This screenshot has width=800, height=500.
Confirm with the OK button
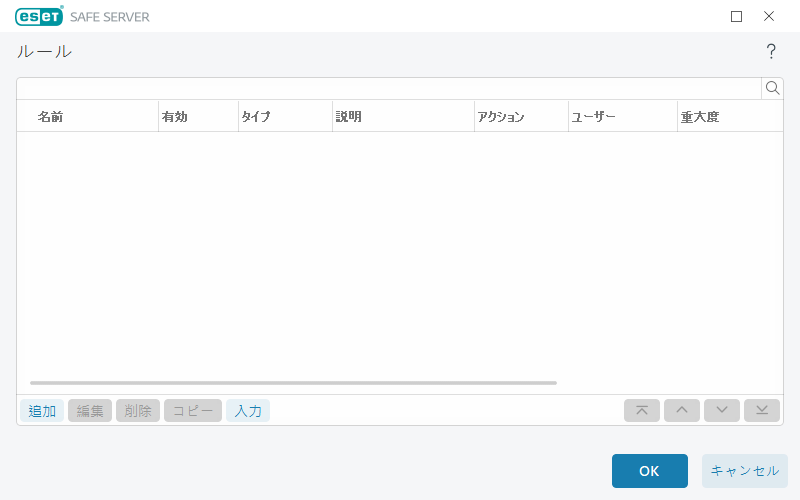649,471
